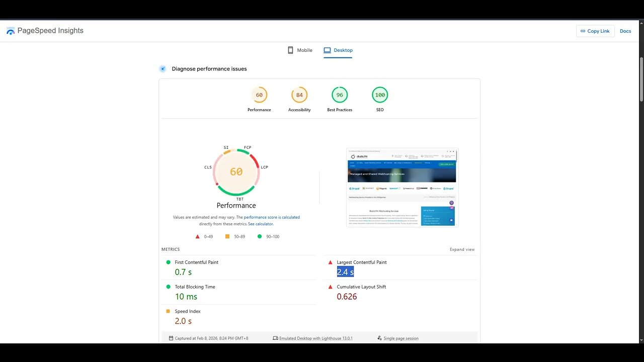Screen dimensions: 644x362
Task: Click the orange square 50–89 legend icon
Action: pos(227,236)
